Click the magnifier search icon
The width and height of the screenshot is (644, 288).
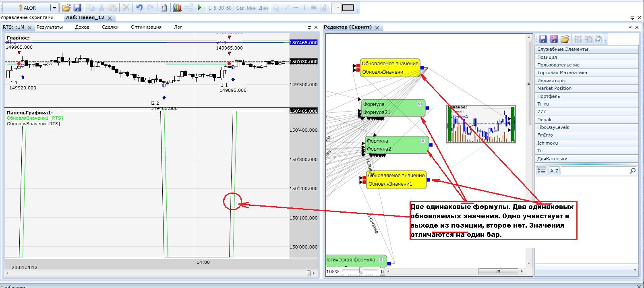point(633,171)
